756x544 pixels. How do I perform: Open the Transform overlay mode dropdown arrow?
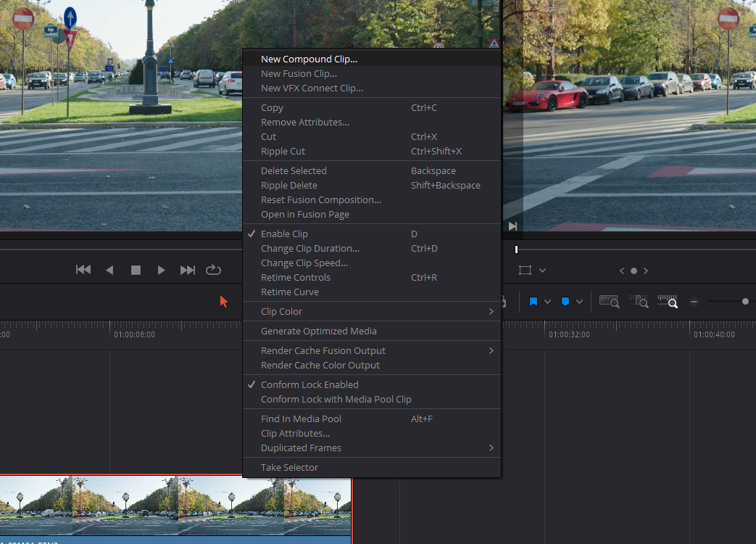[x=542, y=271]
